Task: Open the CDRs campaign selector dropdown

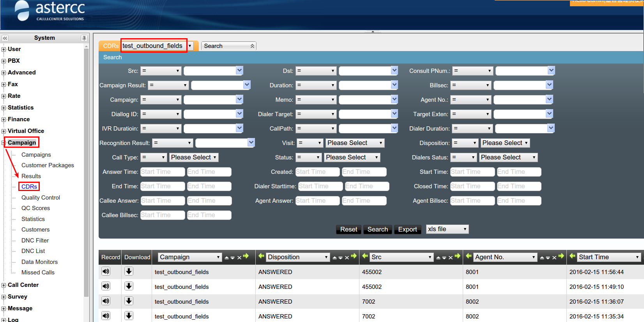Action: pyautogui.click(x=190, y=46)
